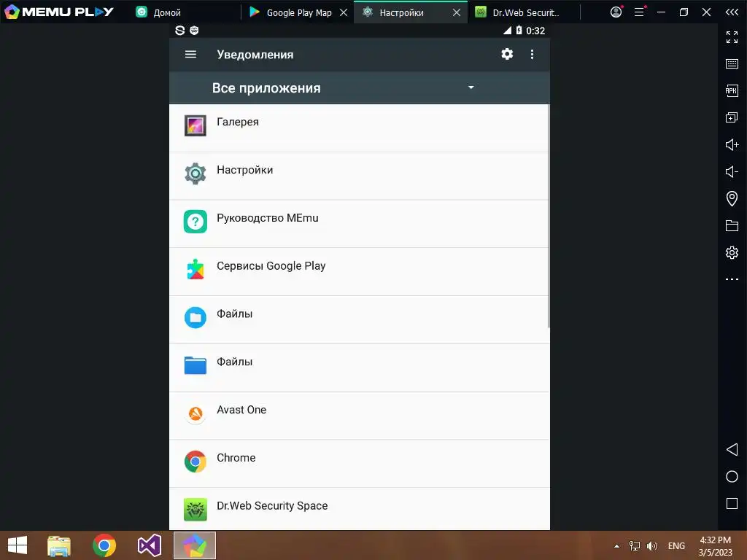The height and width of the screenshot is (560, 747).
Task: Click the Галерея app icon
Action: pyautogui.click(x=196, y=125)
